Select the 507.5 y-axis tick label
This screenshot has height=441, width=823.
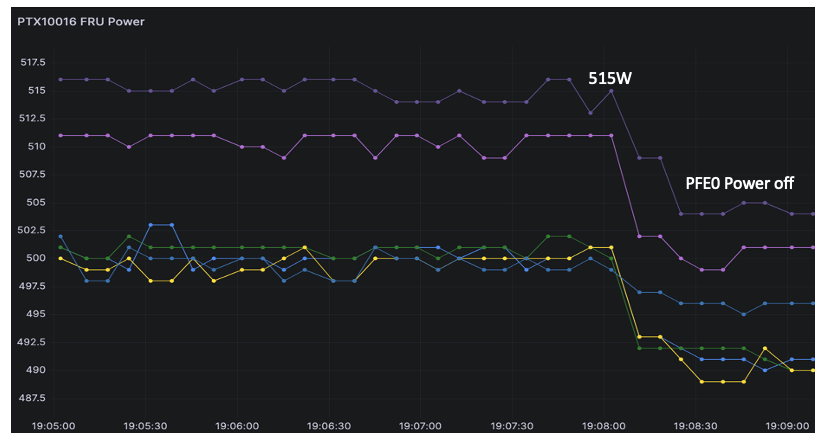click(x=33, y=174)
